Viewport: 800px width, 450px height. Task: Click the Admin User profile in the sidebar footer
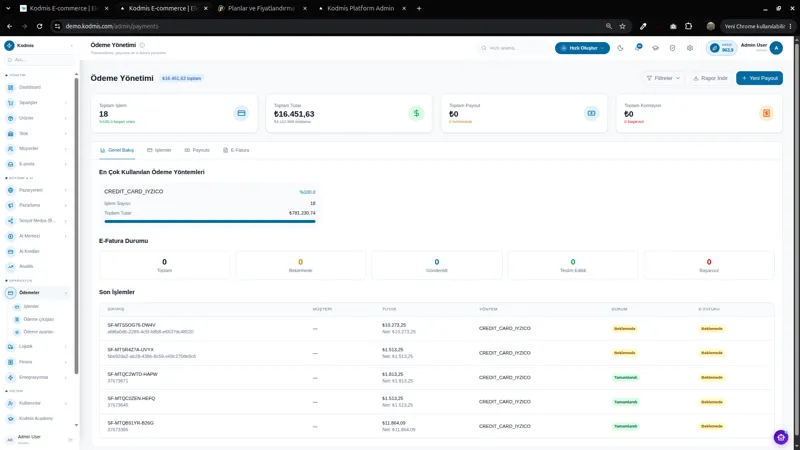click(29, 439)
